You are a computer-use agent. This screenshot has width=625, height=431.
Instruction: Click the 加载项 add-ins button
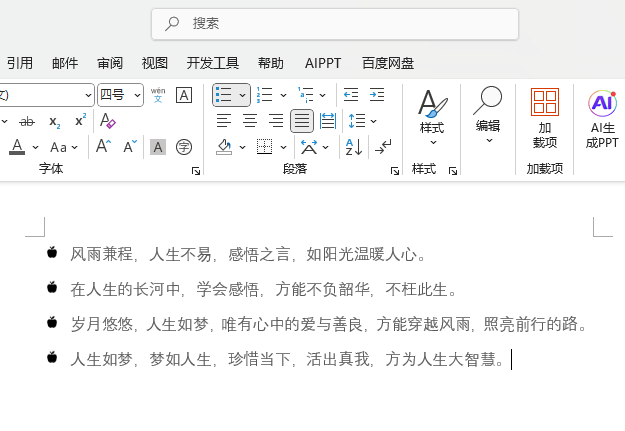click(x=545, y=118)
